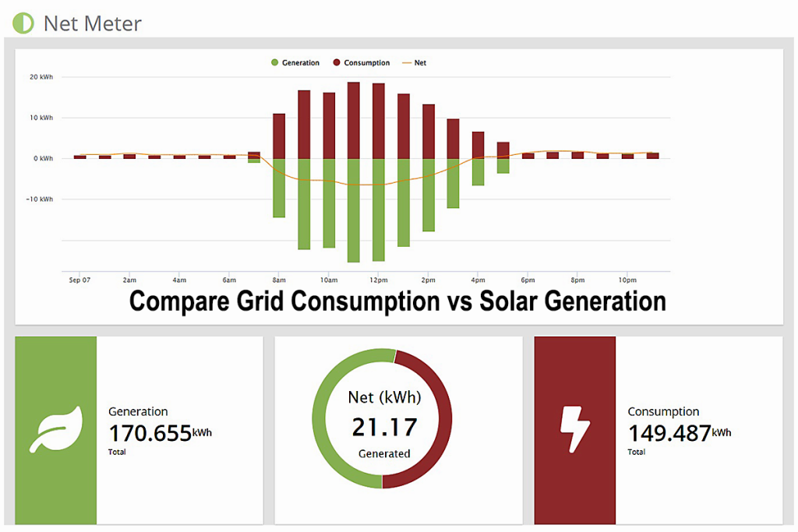Click the Sep 07 date label on the axis

click(79, 280)
